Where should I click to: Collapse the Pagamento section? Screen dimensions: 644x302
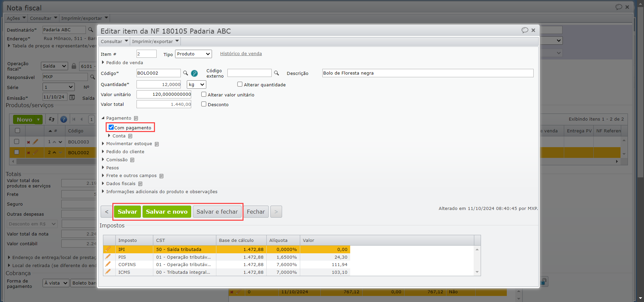(103, 118)
